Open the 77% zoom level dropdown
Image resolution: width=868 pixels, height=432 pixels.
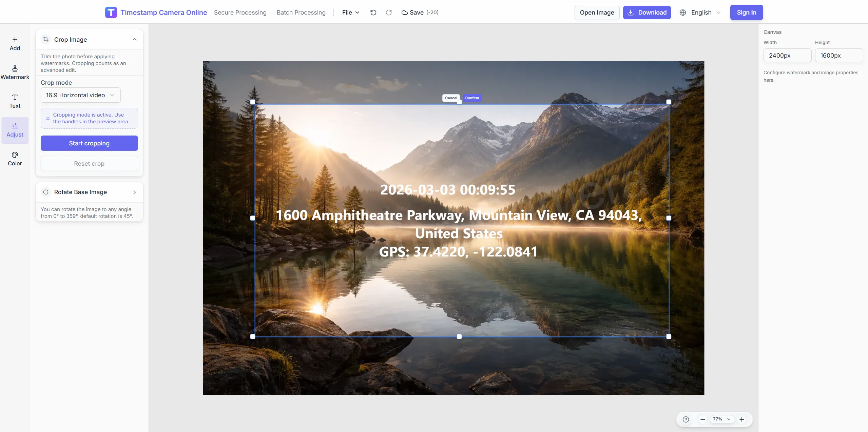point(721,419)
